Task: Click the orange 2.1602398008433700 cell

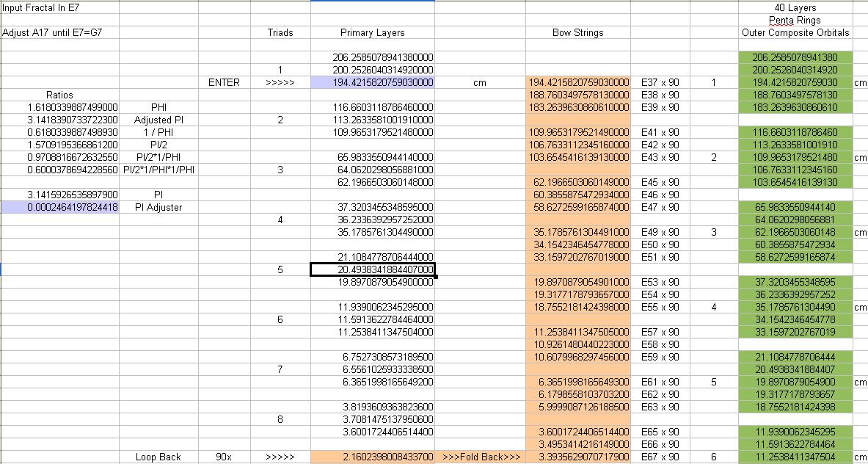Action: 373,457
